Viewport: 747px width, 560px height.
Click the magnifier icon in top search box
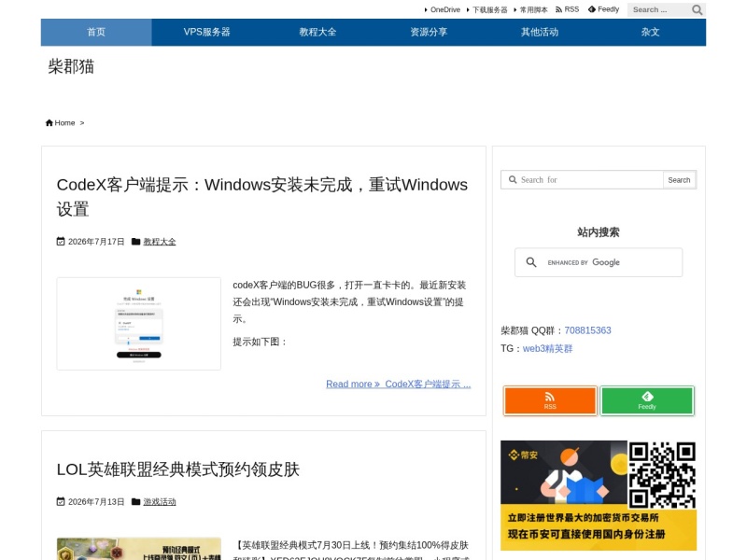[697, 10]
